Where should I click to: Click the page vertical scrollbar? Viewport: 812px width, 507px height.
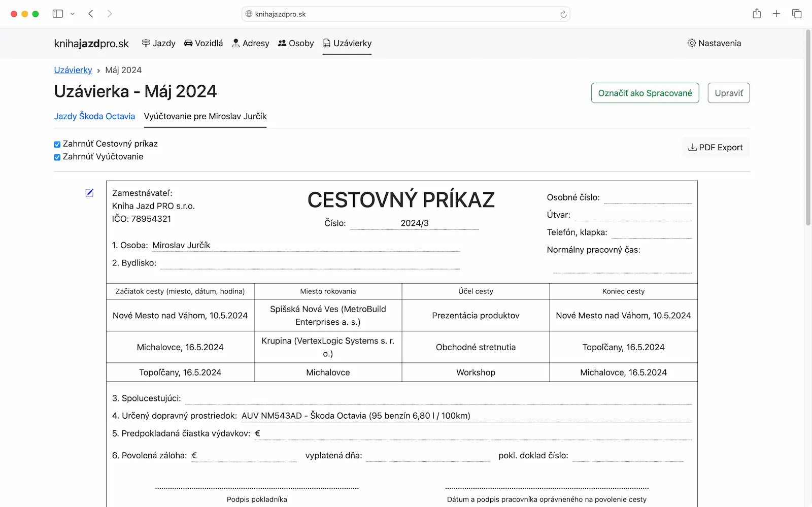(x=808, y=127)
